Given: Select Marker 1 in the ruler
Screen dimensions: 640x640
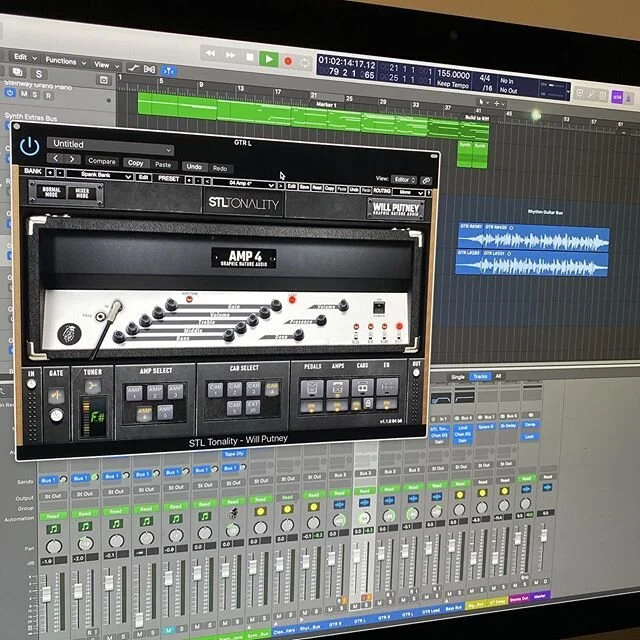Looking at the screenshot, I should [x=326, y=104].
